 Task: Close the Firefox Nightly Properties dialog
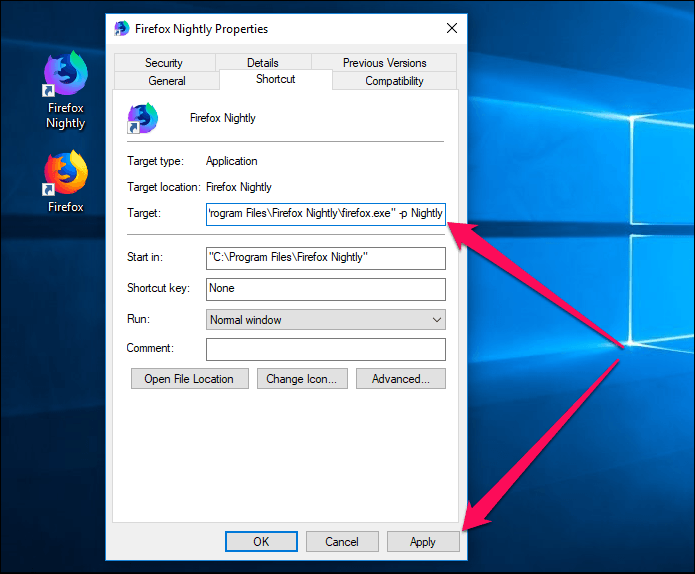tap(452, 28)
